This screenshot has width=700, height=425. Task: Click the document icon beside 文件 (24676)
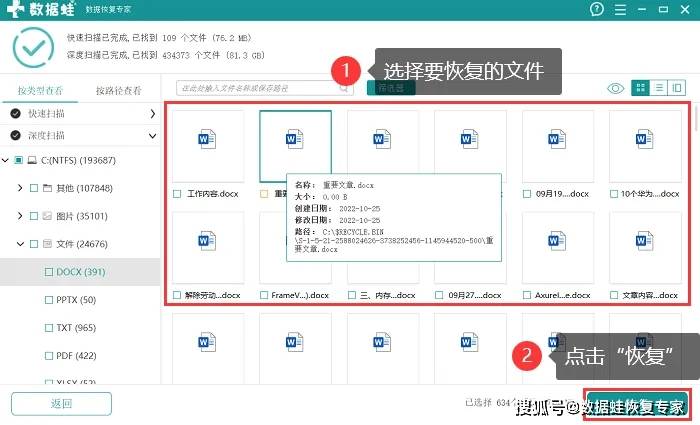point(47,244)
